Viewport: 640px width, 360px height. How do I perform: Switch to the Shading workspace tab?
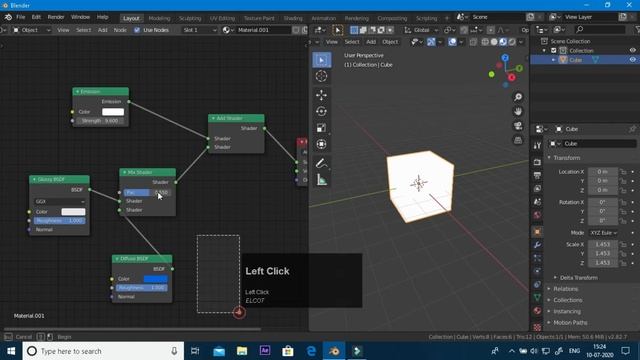pos(293,18)
